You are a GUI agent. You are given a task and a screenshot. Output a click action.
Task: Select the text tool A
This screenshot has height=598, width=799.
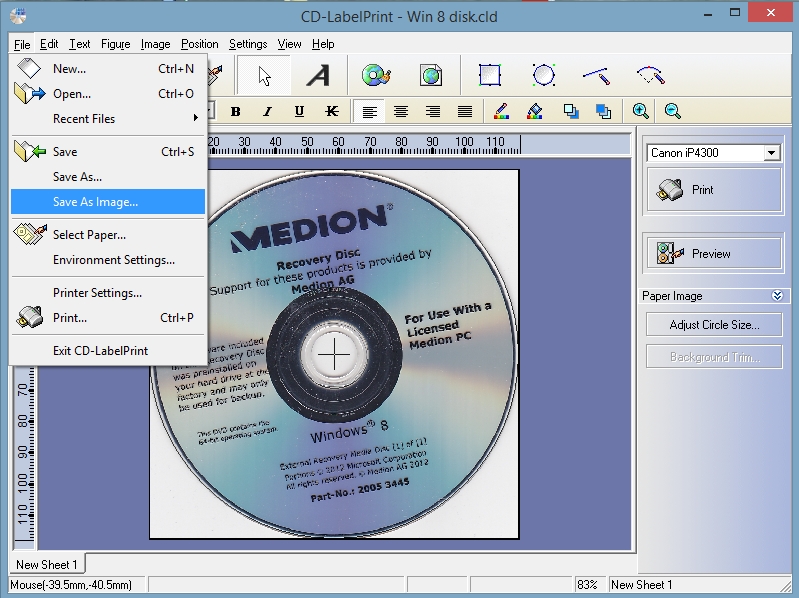point(318,75)
